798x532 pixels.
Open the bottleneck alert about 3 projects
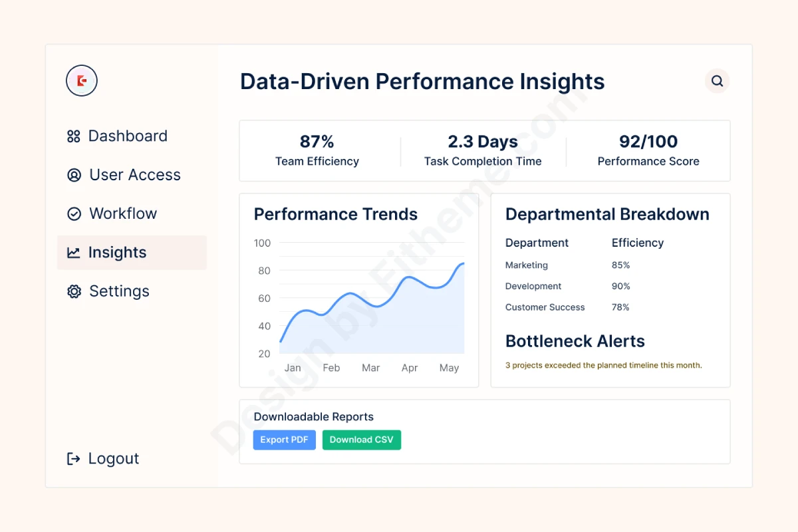[603, 365]
